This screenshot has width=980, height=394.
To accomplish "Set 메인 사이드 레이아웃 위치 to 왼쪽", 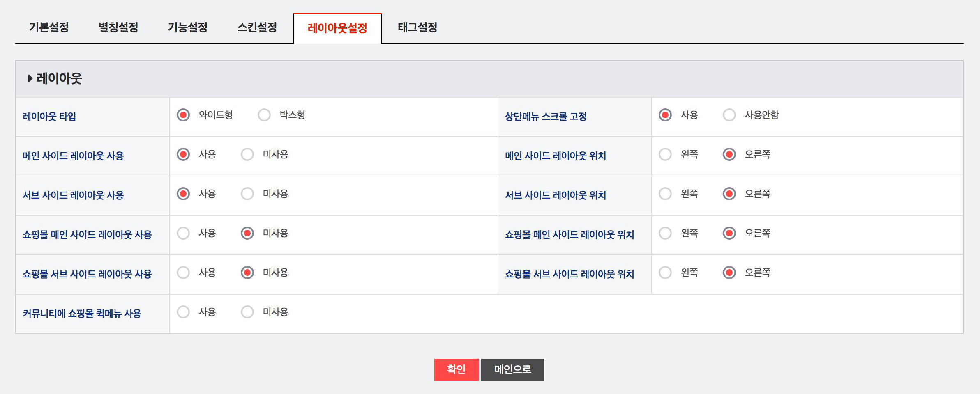I will pos(665,154).
